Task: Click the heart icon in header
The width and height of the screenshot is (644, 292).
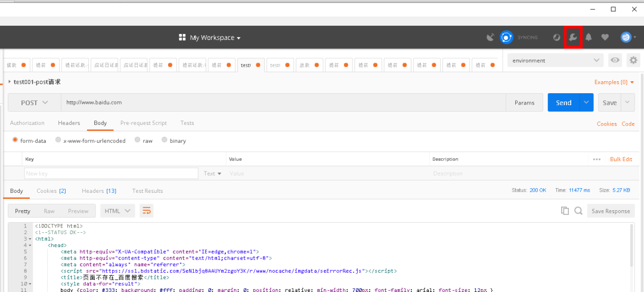Action: click(x=605, y=38)
